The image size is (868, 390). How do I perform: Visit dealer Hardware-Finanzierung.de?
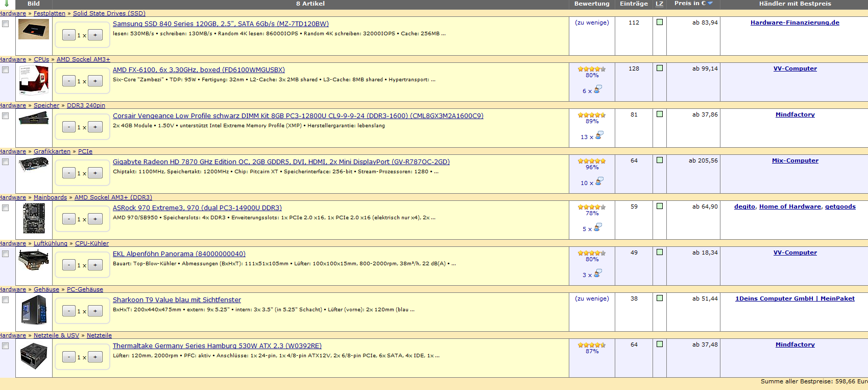(x=795, y=22)
